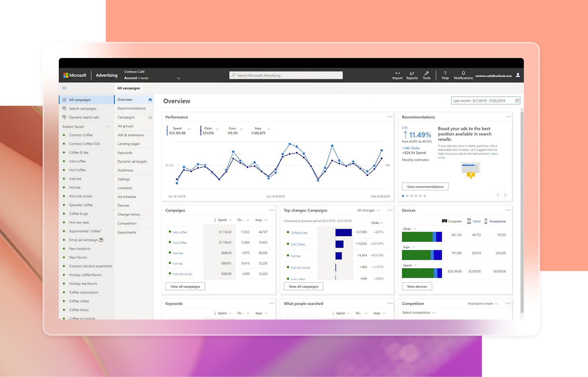Go to next recommendation arrow
The image size is (588, 377).
pyautogui.click(x=505, y=195)
